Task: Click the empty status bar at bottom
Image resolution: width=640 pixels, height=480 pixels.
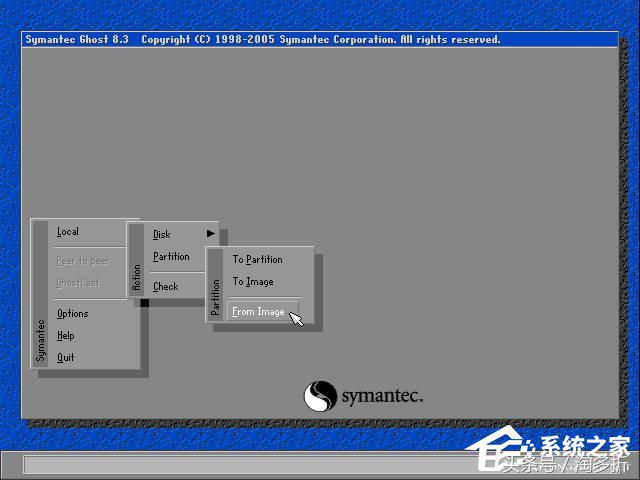Action: (250, 465)
